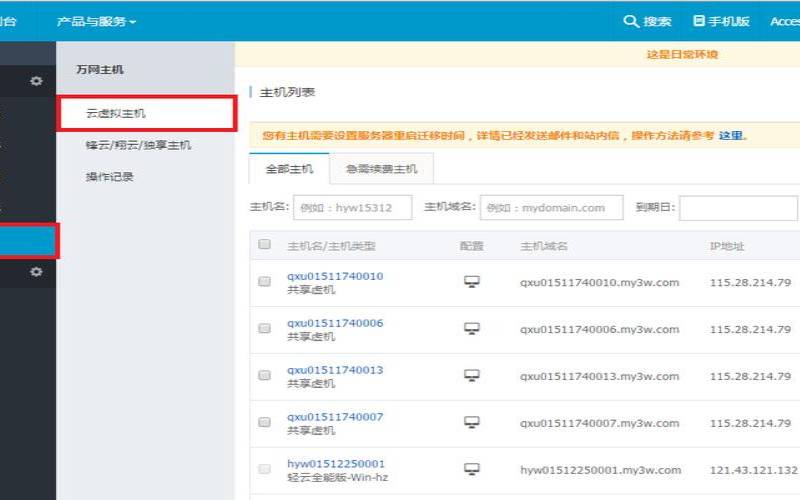Check the box for host qxu01511740007
The height and width of the screenshot is (500, 800).
pyautogui.click(x=264, y=422)
